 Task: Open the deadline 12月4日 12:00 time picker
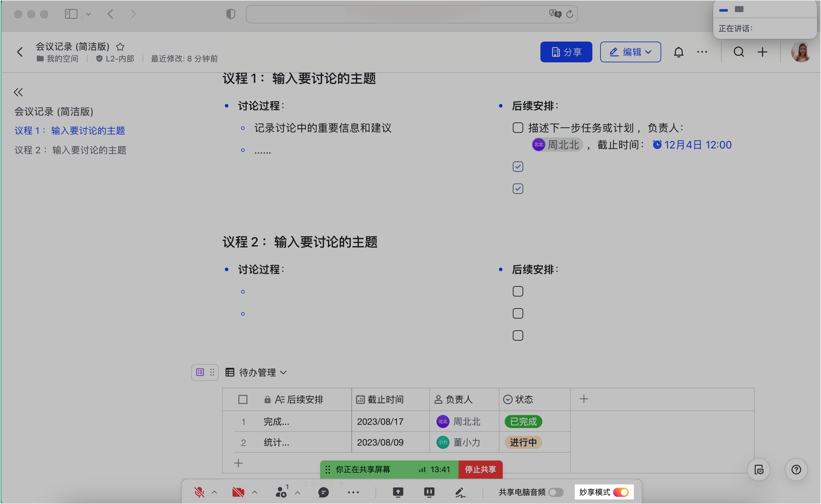(697, 145)
